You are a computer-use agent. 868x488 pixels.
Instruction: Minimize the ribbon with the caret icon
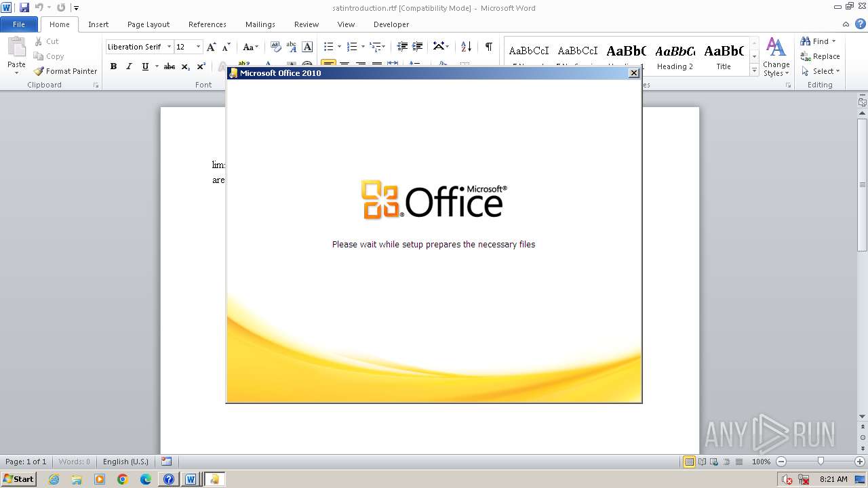pos(847,24)
